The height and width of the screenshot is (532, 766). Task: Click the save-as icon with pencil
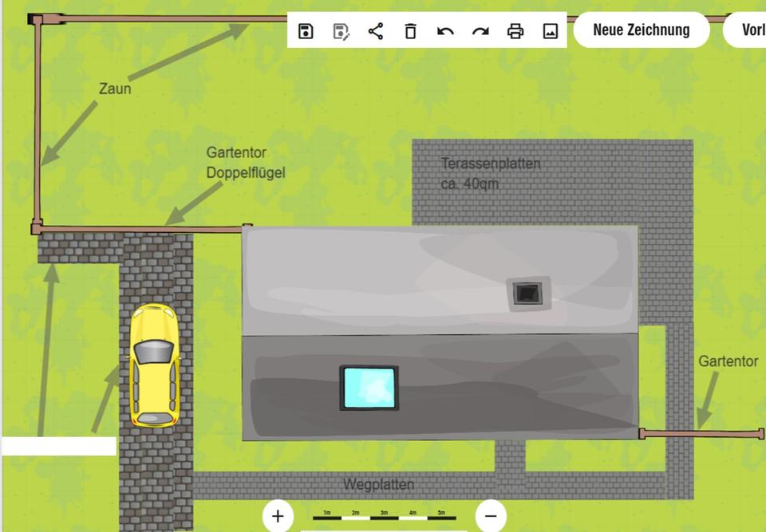point(341,31)
